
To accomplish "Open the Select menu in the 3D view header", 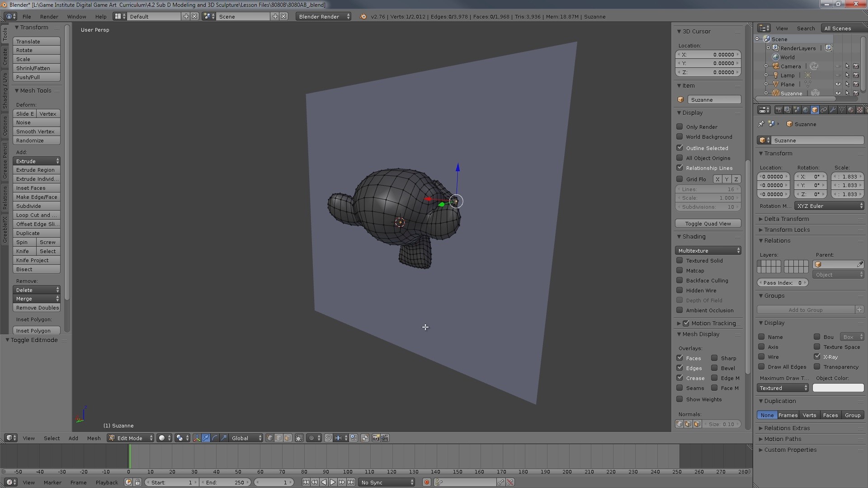I will [52, 438].
